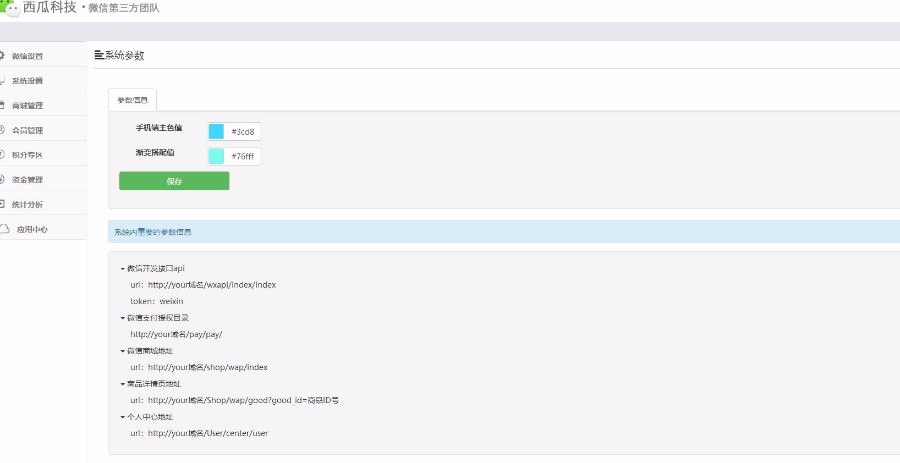This screenshot has height=463, width=900.
Task: Click the 西瓜科技 brand title
Action: 49,7
